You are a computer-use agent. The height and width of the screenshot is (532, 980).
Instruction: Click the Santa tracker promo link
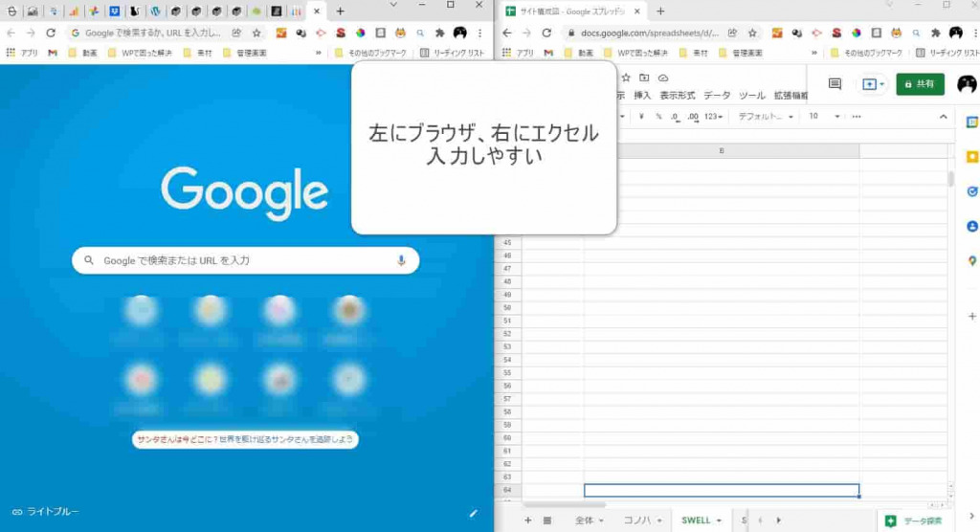point(245,439)
